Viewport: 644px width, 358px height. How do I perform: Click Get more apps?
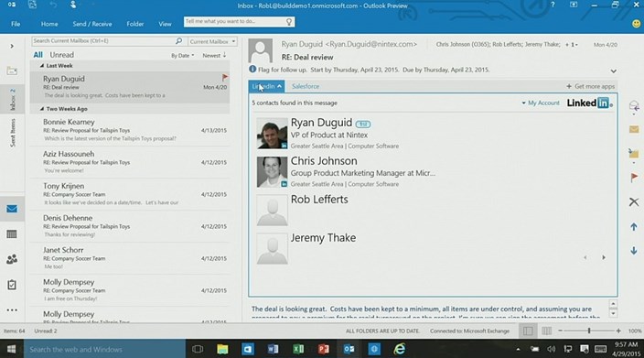pyautogui.click(x=591, y=86)
